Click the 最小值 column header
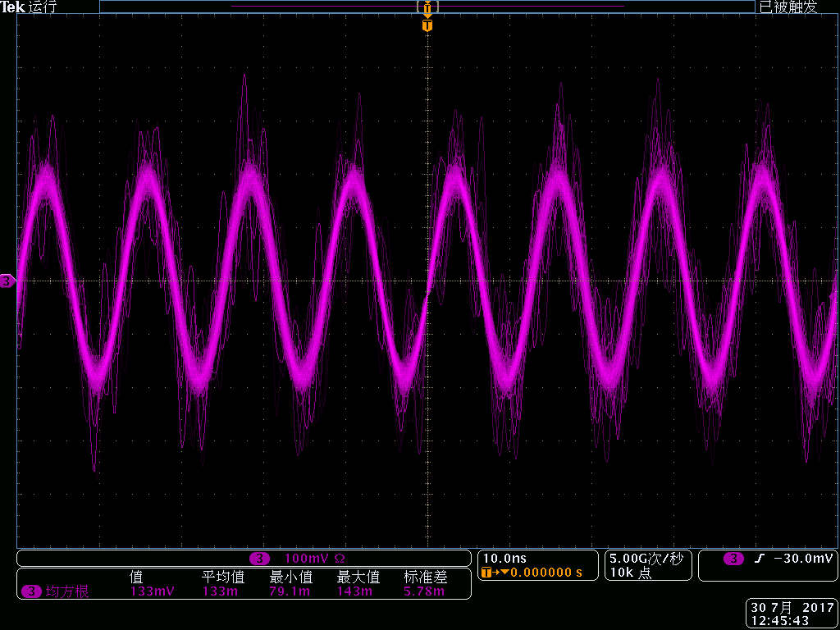 coord(291,577)
